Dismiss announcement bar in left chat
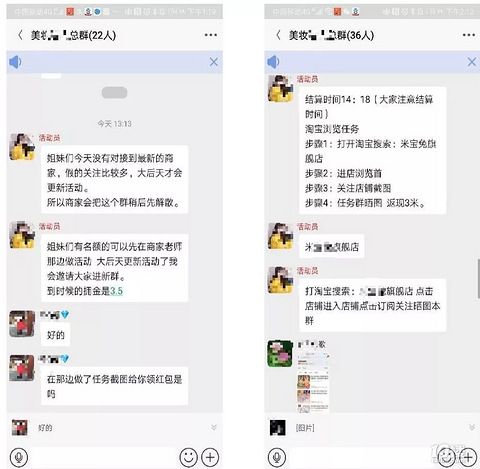This screenshot has height=469, width=480. point(214,62)
